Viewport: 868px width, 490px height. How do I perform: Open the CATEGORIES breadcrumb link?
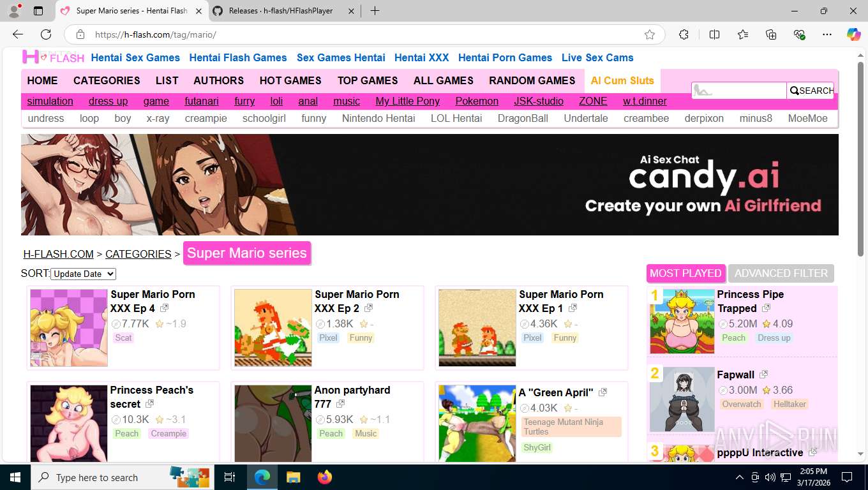coord(138,254)
